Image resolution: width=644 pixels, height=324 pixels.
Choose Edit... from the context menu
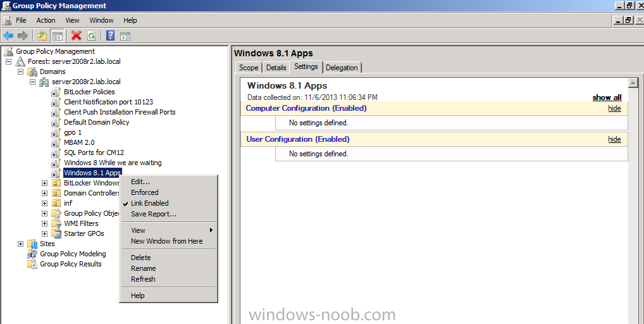pyautogui.click(x=168, y=182)
